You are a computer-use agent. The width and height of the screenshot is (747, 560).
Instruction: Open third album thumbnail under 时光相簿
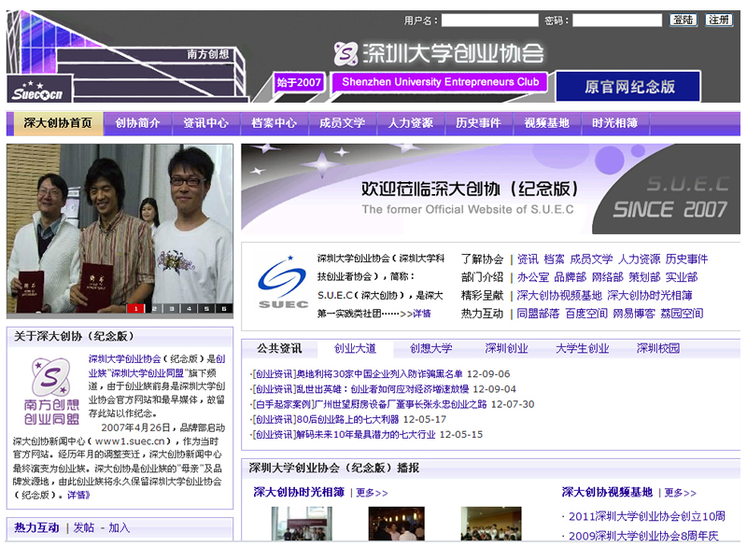(x=491, y=524)
